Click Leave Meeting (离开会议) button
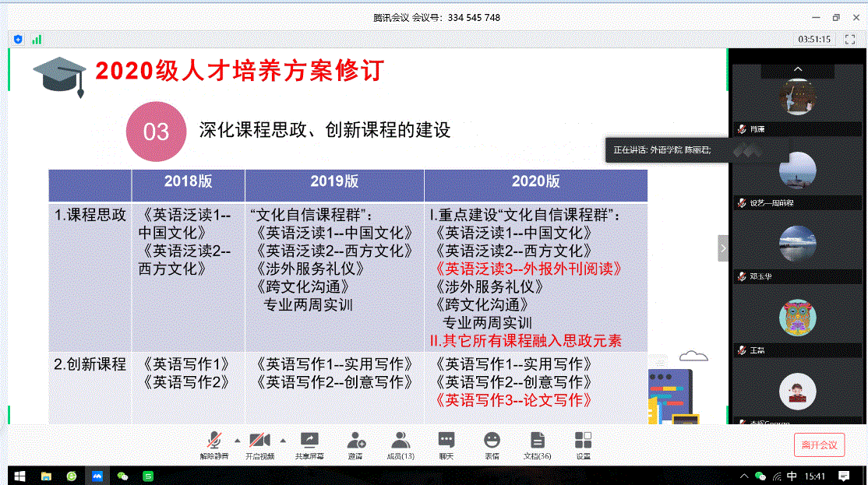This screenshot has height=485, width=868. click(819, 445)
